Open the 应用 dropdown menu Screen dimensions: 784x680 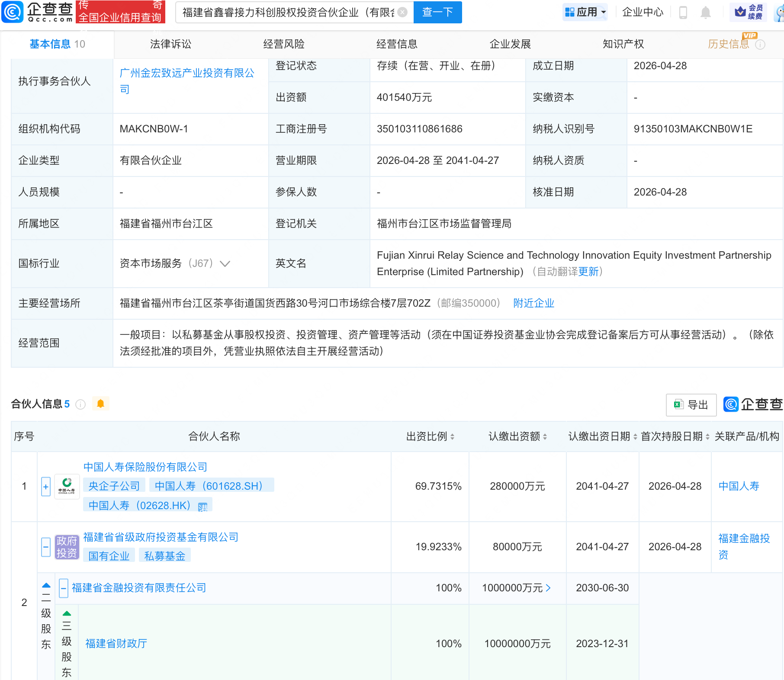coord(585,12)
